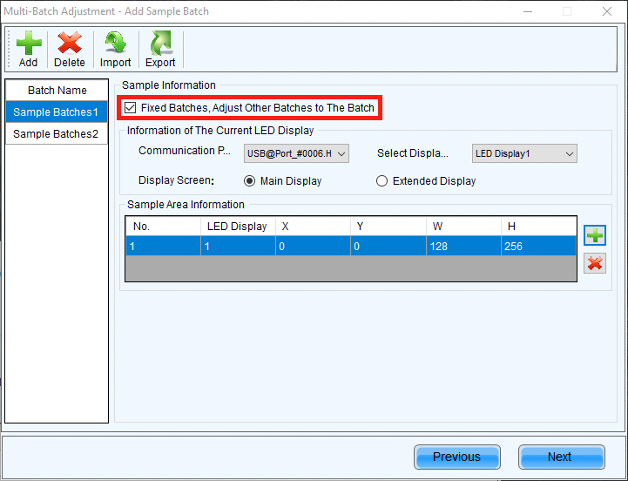
Task: Select Sample Batches1 in batch list
Action: tap(56, 112)
